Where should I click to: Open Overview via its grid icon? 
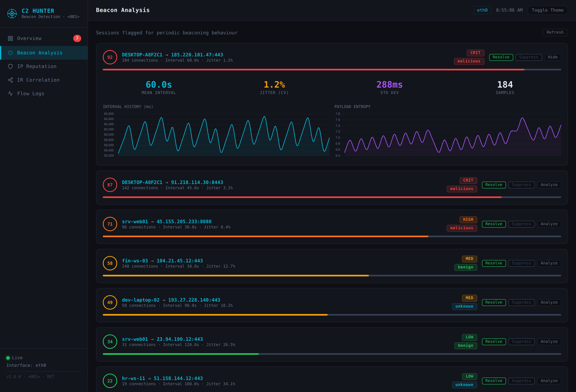click(x=10, y=38)
